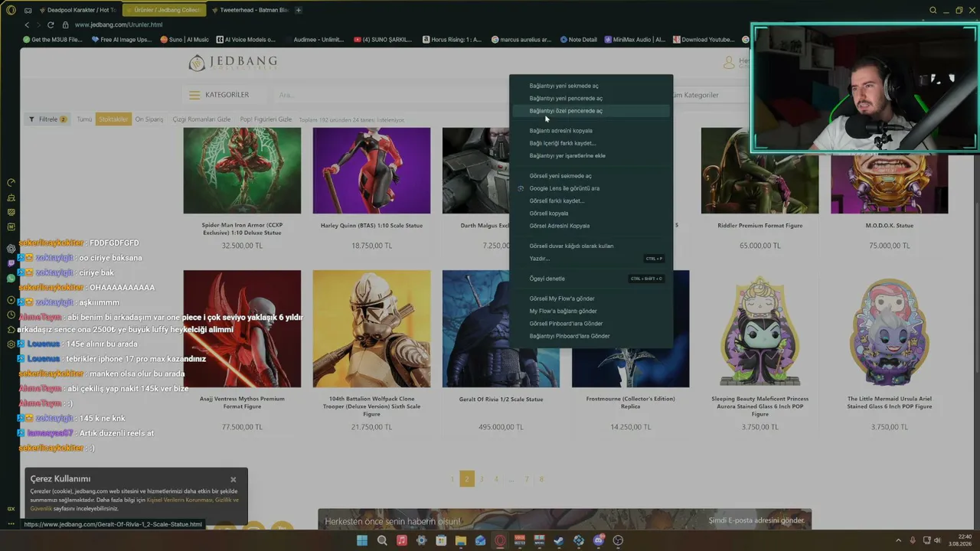Reload the page with the refresh icon
This screenshot has width=980, height=551.
(51, 24)
